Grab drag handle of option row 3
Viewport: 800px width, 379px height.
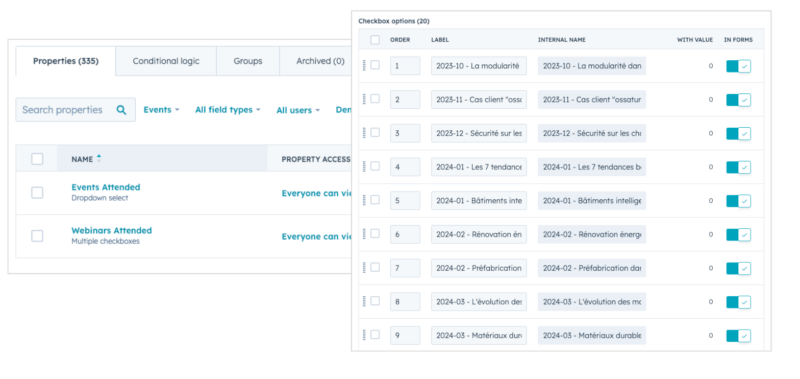pos(364,133)
